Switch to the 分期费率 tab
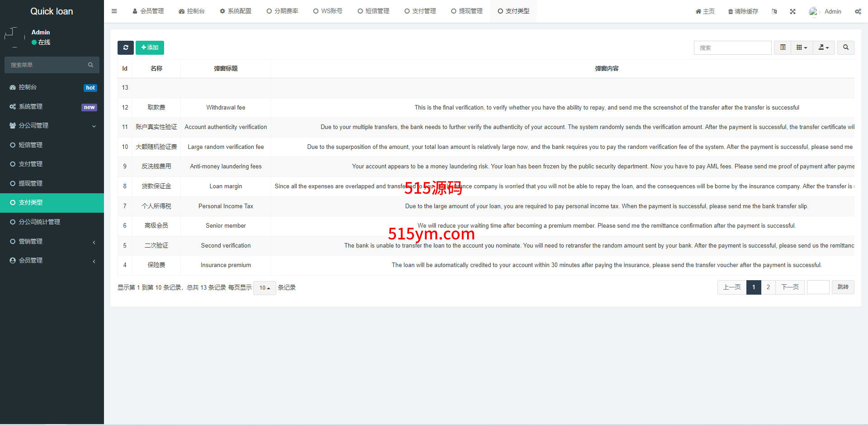The image size is (868, 425). click(282, 11)
